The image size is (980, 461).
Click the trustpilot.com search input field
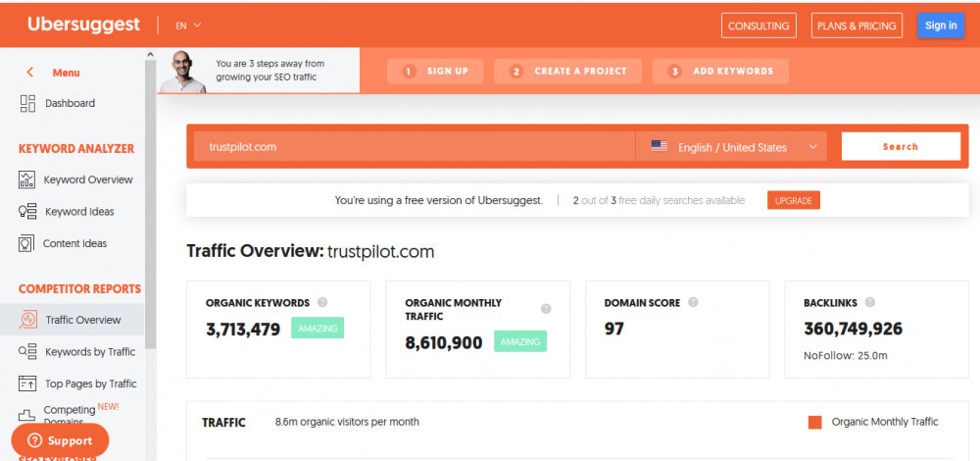pos(415,147)
